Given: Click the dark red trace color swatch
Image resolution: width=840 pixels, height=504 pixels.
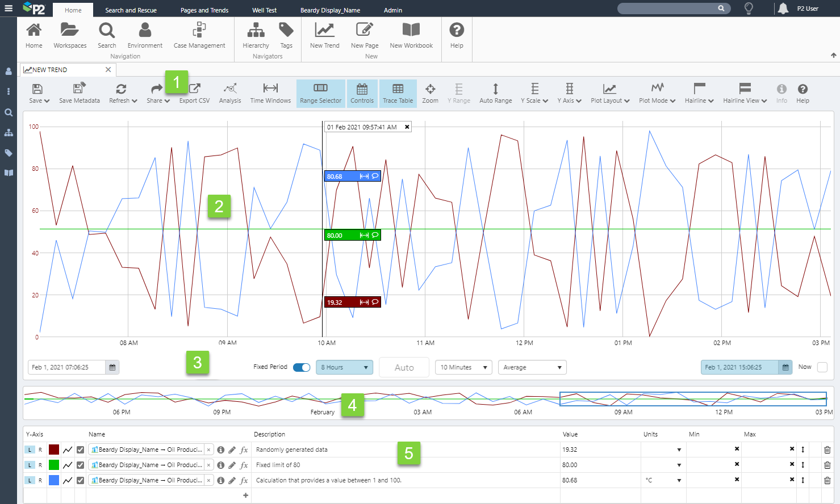Looking at the screenshot, I should (x=54, y=450).
